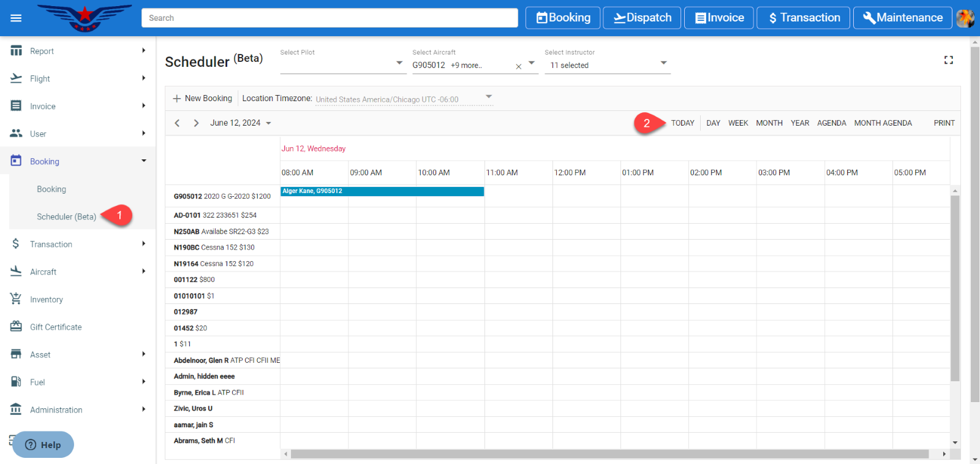Click the Dispatch button in header
Screen dimensions: 980x464
(x=642, y=18)
